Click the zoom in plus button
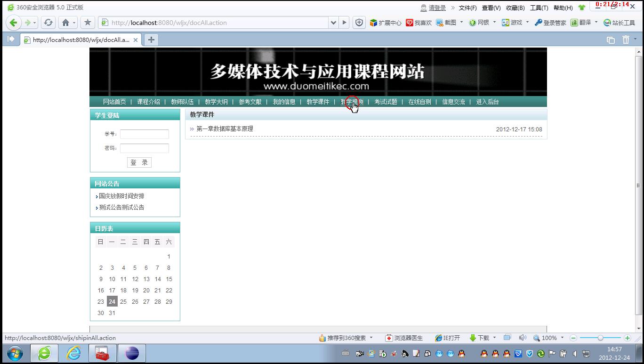 tap(628, 338)
